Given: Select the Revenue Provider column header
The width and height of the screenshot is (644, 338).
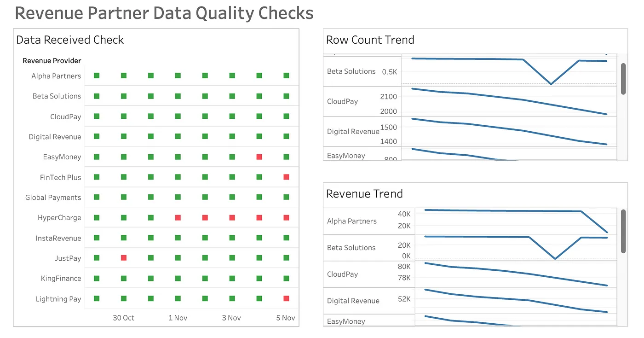Looking at the screenshot, I should click(x=52, y=61).
